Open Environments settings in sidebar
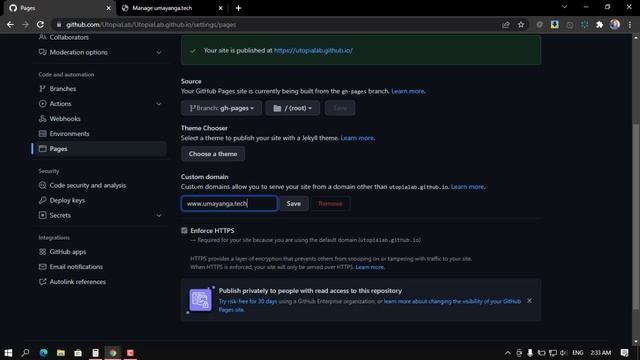 (x=69, y=134)
